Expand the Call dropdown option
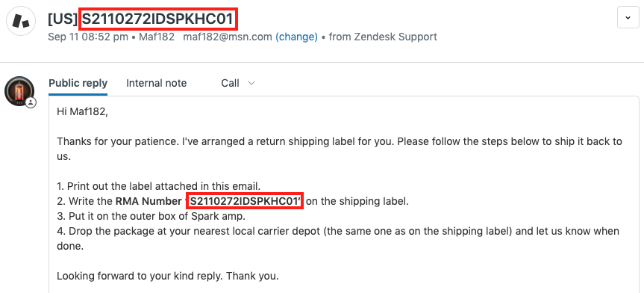644x293 pixels. [x=238, y=83]
